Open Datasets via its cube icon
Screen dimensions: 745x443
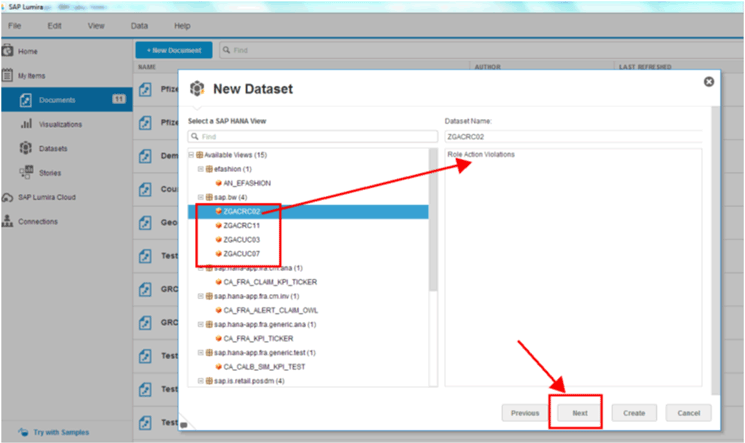click(25, 148)
